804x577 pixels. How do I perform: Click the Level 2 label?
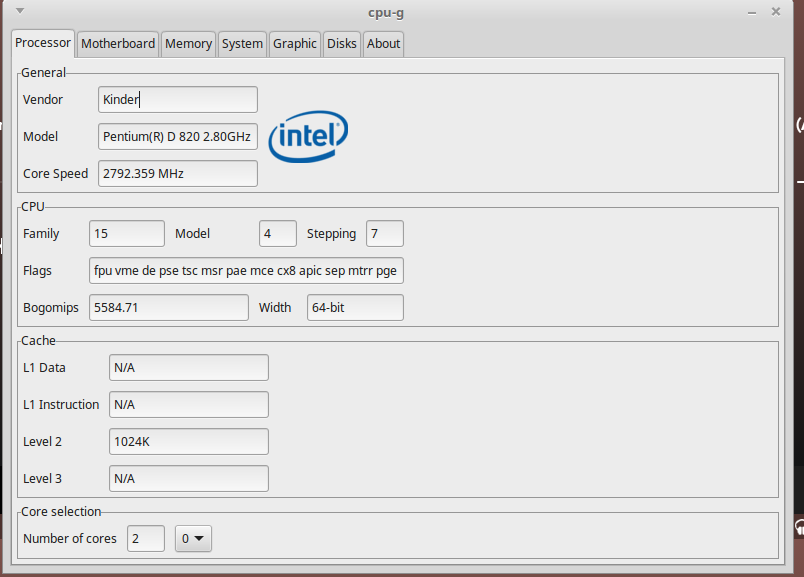(43, 442)
